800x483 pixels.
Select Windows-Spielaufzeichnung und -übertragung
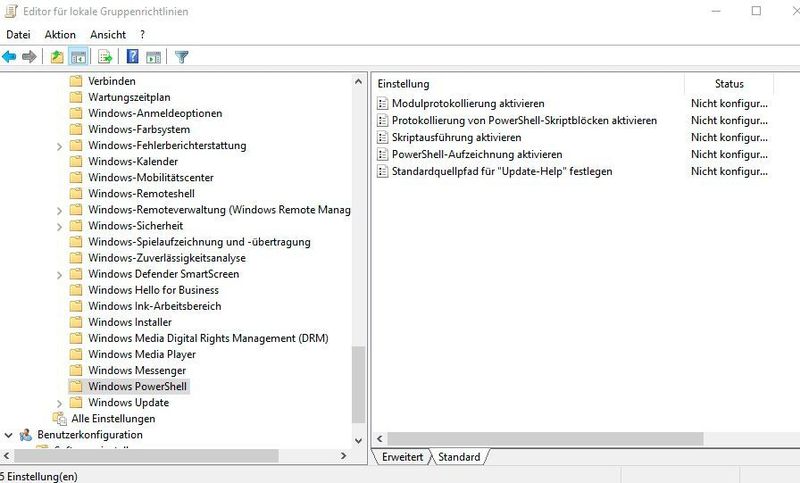199,242
